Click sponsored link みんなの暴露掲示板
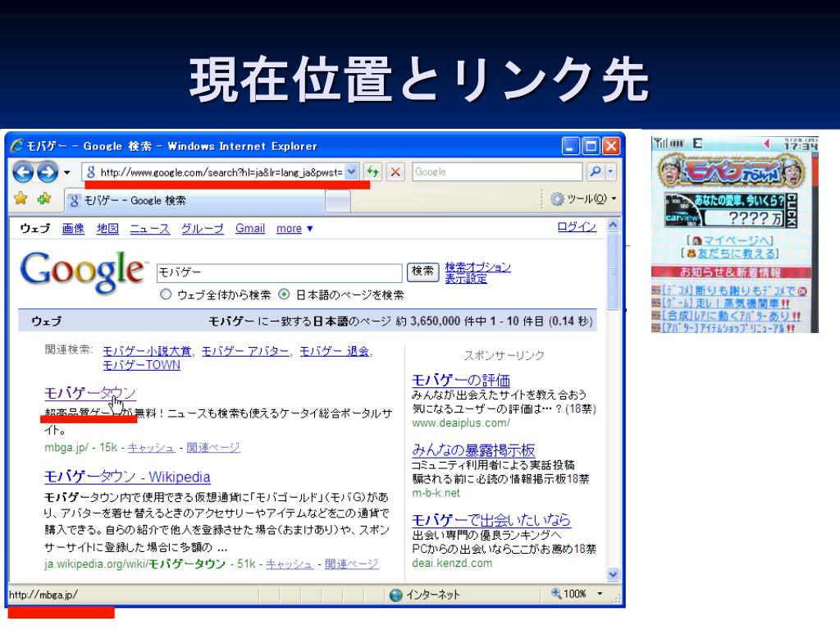 click(473, 450)
